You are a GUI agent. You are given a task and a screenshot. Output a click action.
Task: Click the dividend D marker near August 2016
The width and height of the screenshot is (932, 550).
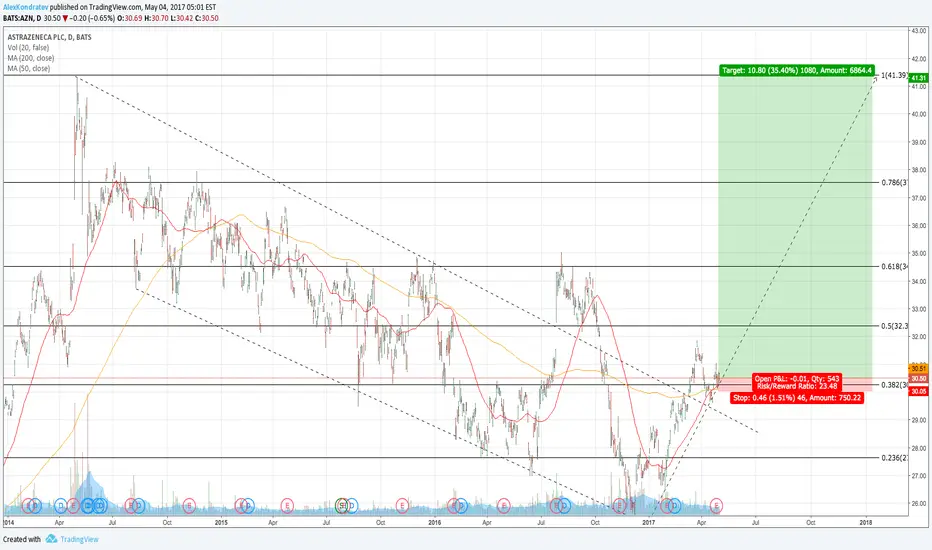click(x=565, y=506)
